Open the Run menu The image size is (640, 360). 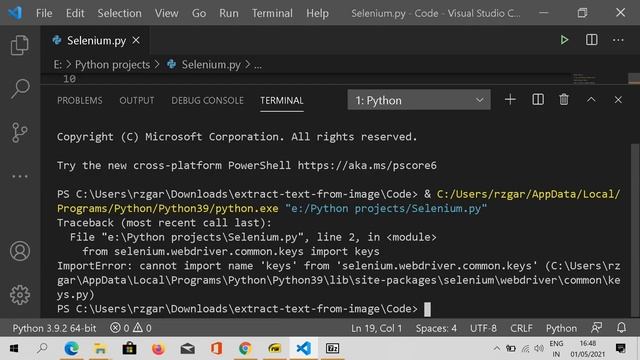point(229,13)
